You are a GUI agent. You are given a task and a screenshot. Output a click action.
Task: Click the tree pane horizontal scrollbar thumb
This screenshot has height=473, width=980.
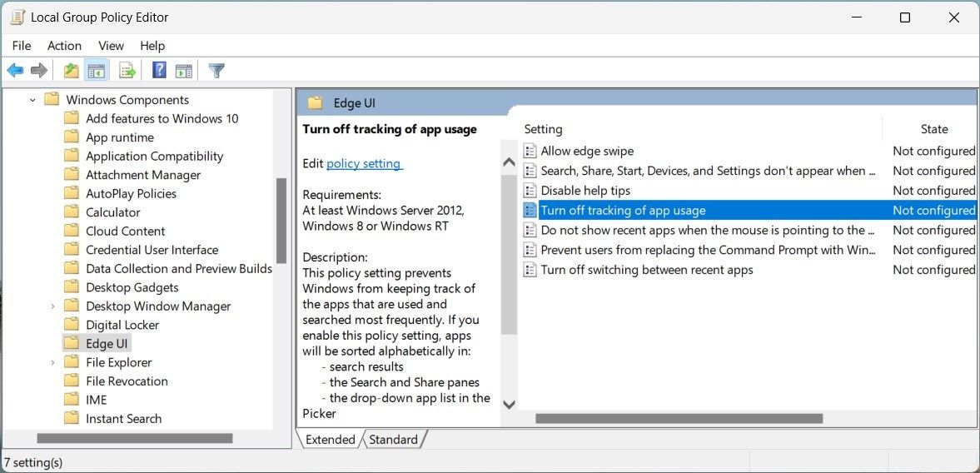[135, 438]
